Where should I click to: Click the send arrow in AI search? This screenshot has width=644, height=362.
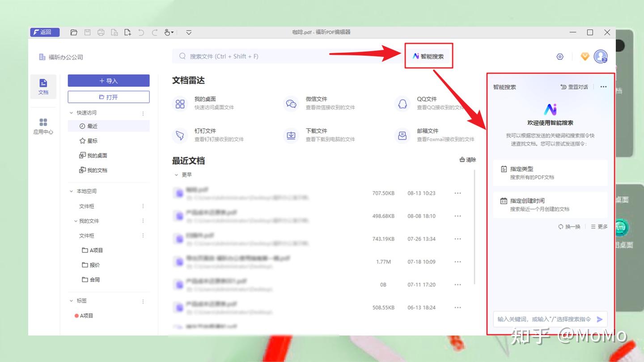(x=600, y=319)
